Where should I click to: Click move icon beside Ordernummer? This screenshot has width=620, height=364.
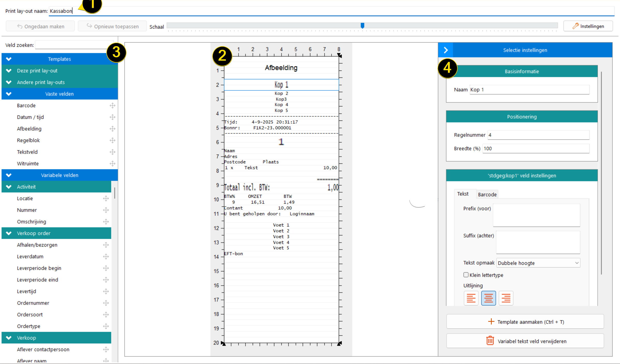tap(106, 303)
